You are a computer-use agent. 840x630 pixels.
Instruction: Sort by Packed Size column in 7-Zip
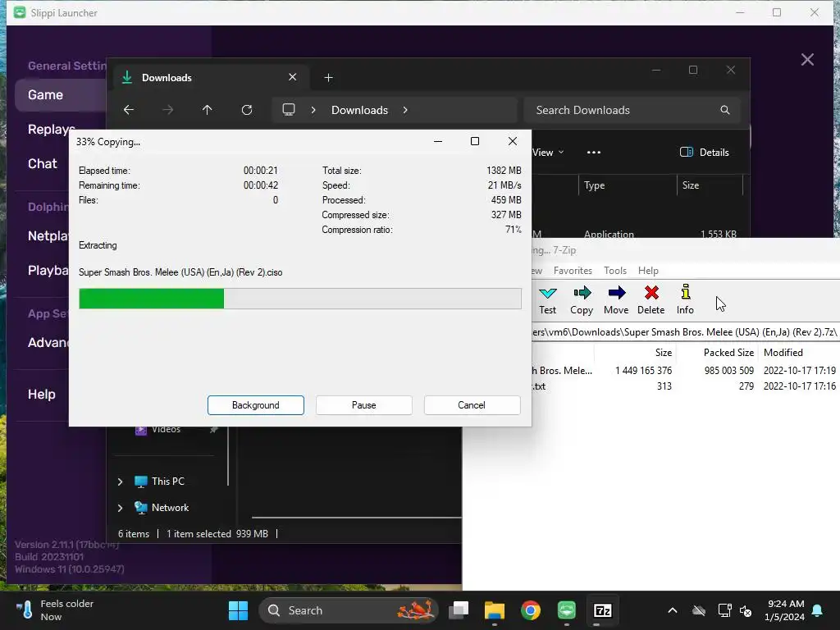pos(719,353)
